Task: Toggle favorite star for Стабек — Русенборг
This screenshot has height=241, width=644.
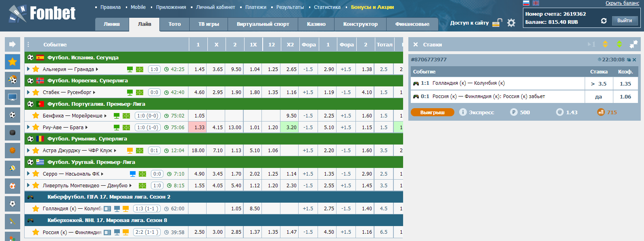Action: 36,92
